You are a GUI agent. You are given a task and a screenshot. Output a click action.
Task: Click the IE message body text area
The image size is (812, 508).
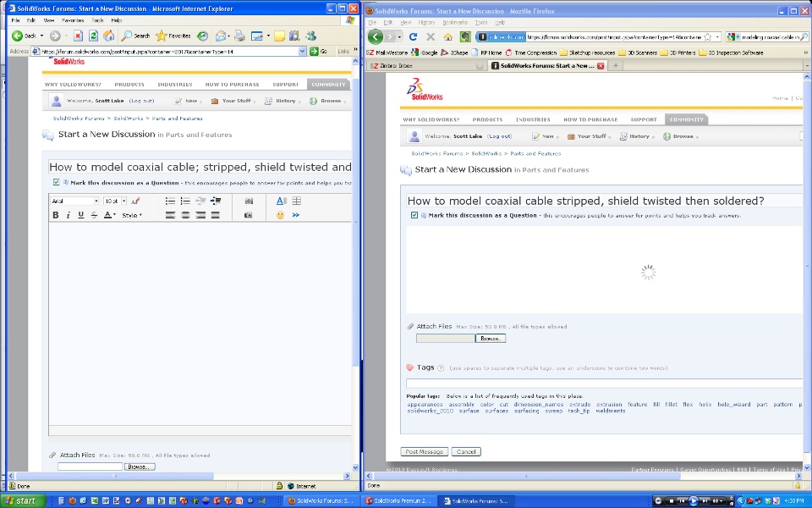click(200, 324)
